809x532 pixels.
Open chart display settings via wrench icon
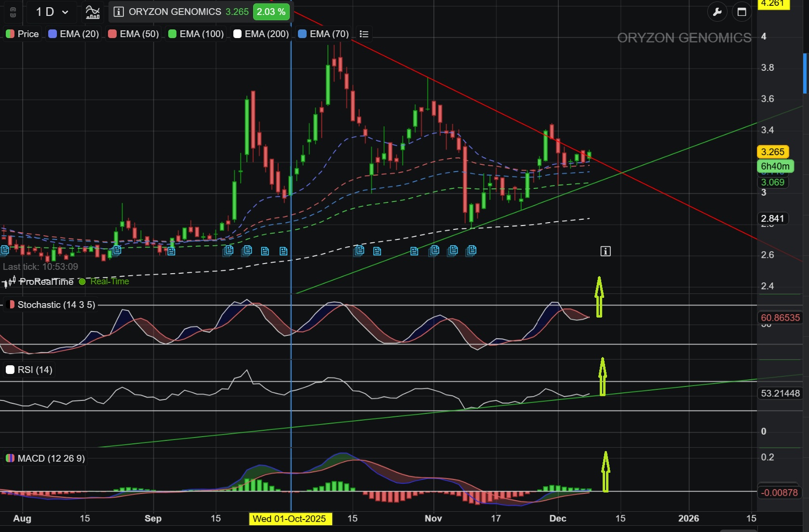click(x=717, y=12)
